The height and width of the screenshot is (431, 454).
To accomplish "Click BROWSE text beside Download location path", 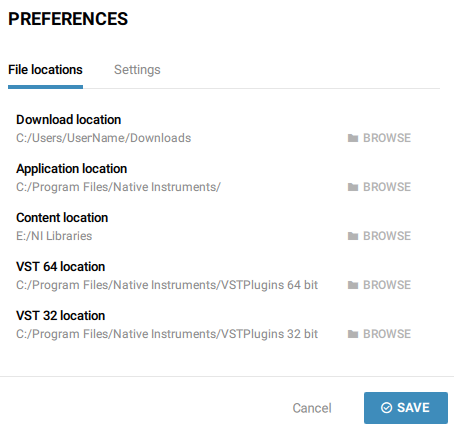I will 387,138.
